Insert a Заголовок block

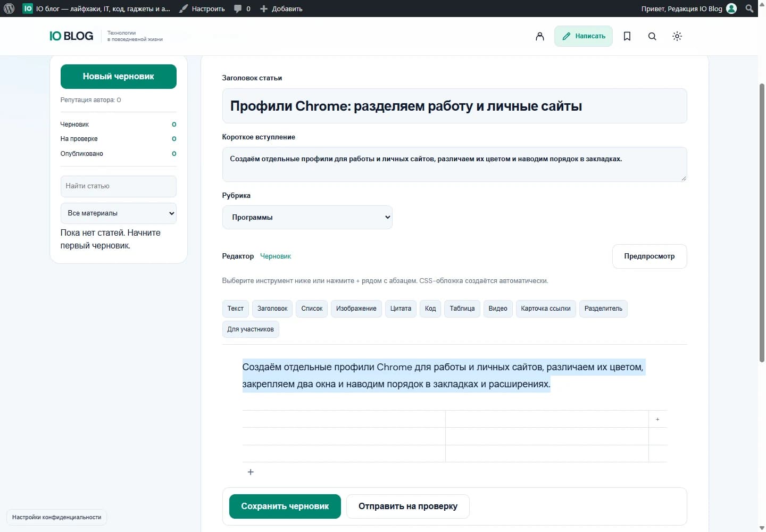click(x=272, y=309)
